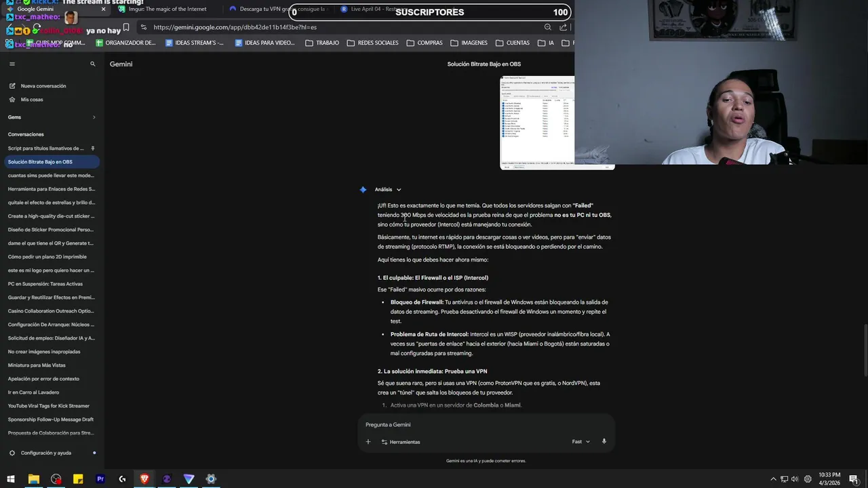Open conversation cuantas sims puede llevar

[x=51, y=176]
